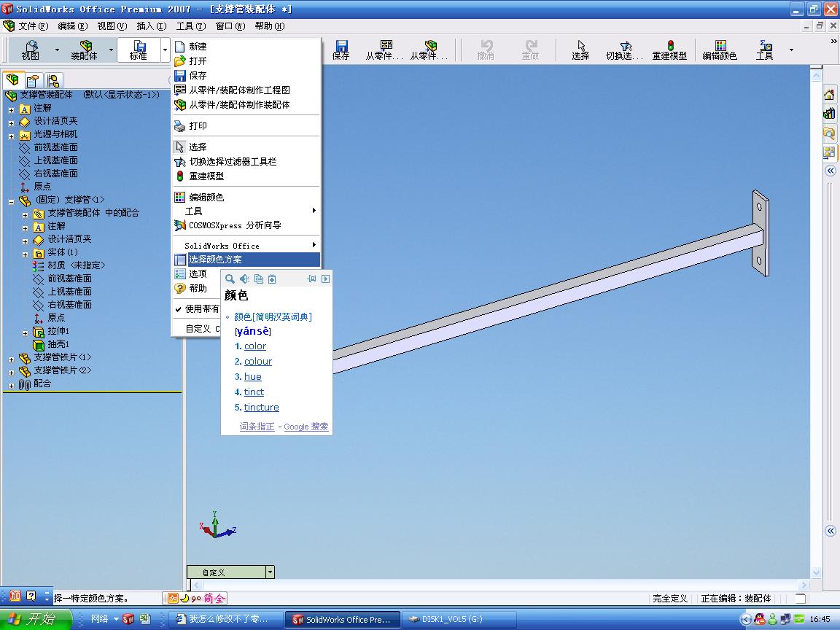Open the PropertyManager tab icon

(x=33, y=80)
